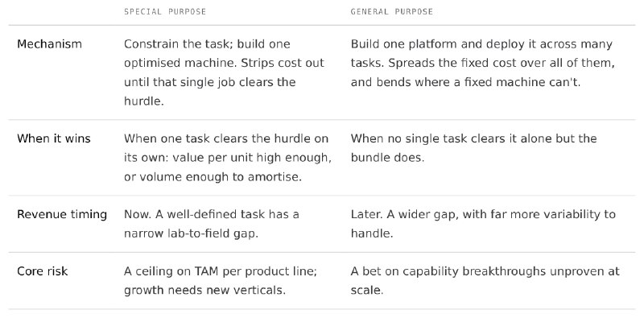Screen dimensions: 644x318
Task: Click the word 'hurdle.' in Mechanism row
Action: pos(144,101)
